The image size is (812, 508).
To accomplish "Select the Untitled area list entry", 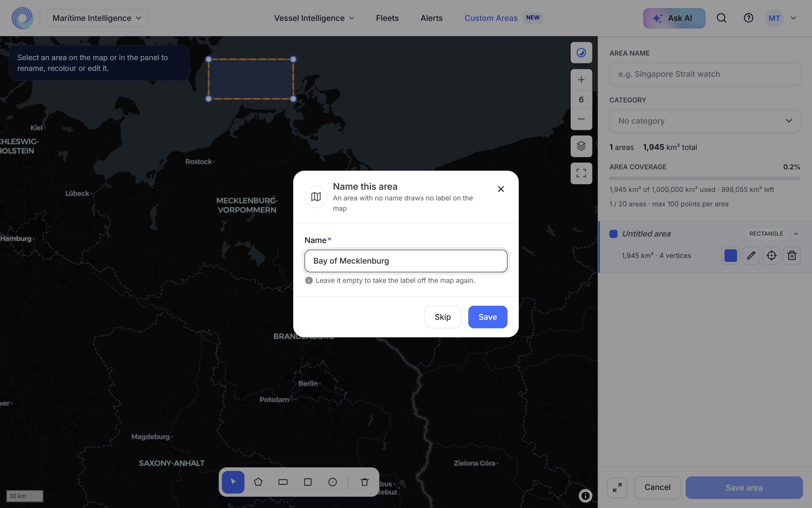I will coord(705,247).
